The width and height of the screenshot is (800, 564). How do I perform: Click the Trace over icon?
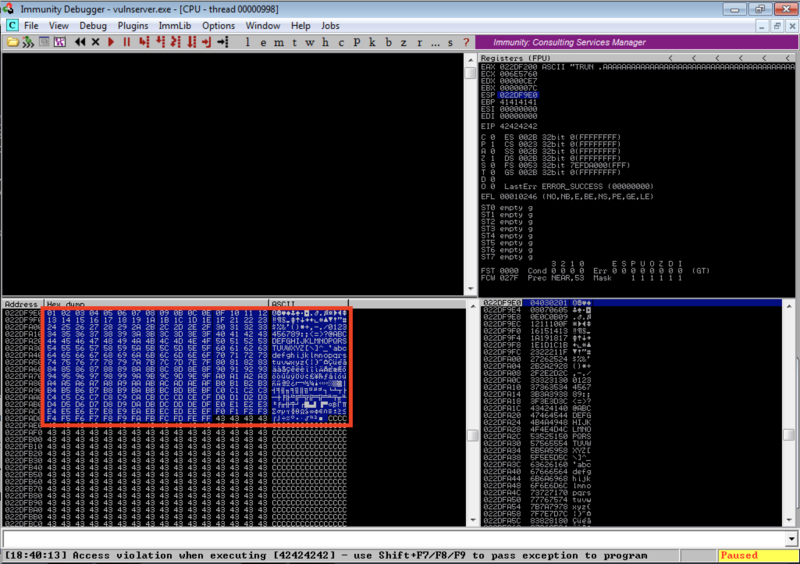(x=191, y=42)
